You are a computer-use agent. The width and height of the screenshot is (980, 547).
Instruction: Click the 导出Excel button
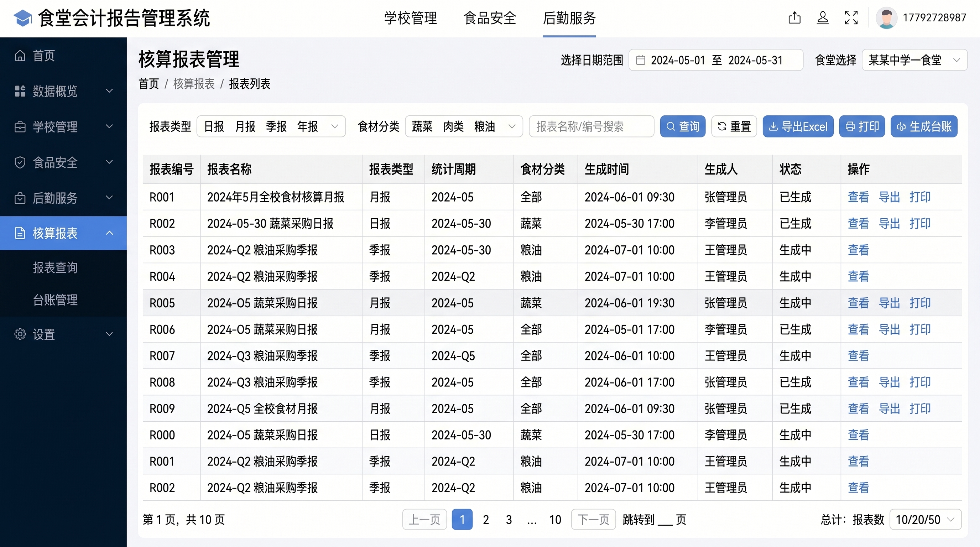(x=798, y=126)
